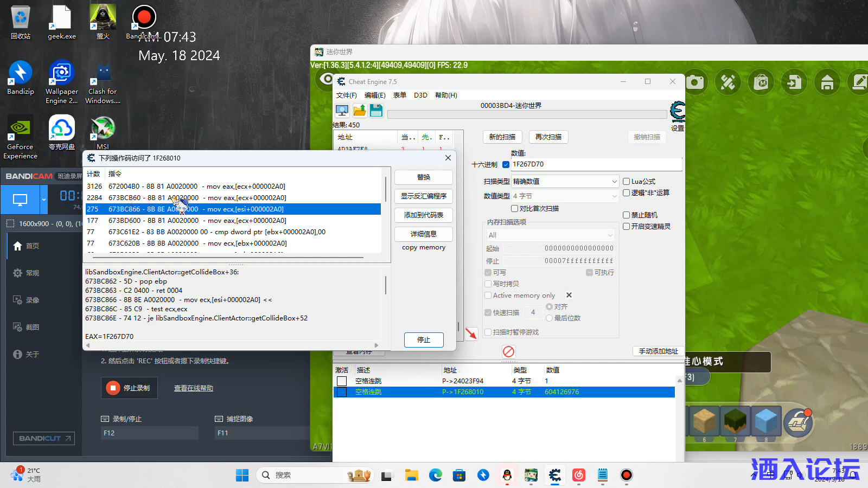Click the game home icon
Image resolution: width=868 pixels, height=488 pixels.
coord(827,82)
